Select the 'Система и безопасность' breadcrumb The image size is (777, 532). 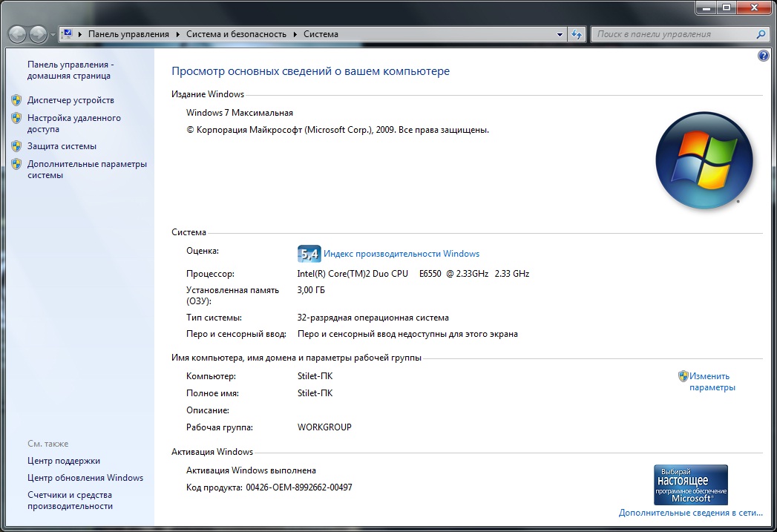tap(236, 34)
